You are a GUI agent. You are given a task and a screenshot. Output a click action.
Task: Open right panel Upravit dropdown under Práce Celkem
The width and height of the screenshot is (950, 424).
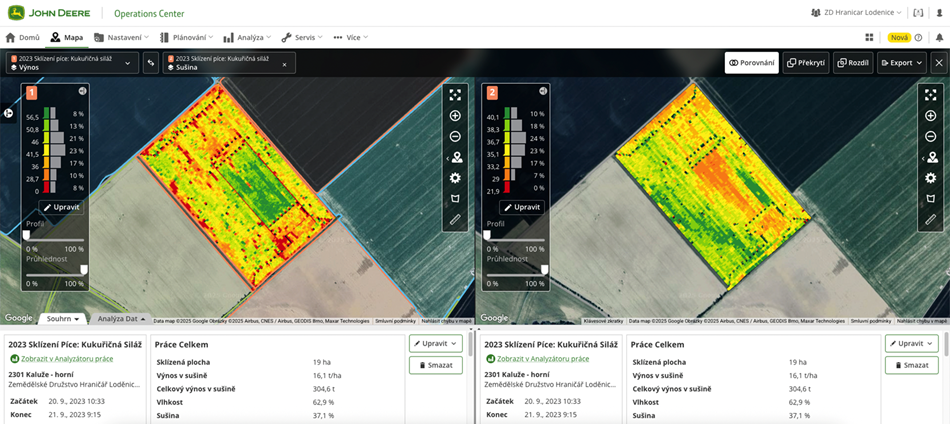coord(912,343)
